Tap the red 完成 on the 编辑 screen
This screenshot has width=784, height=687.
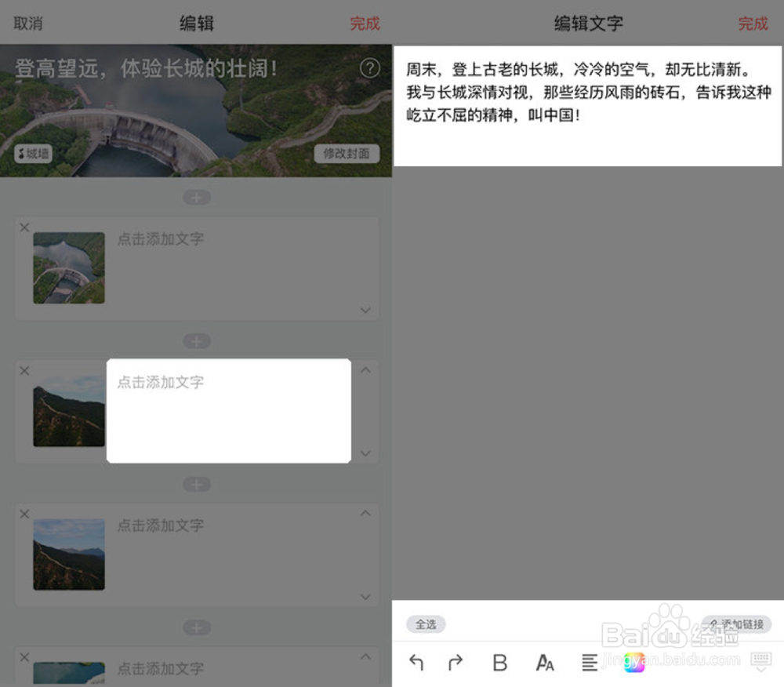365,24
